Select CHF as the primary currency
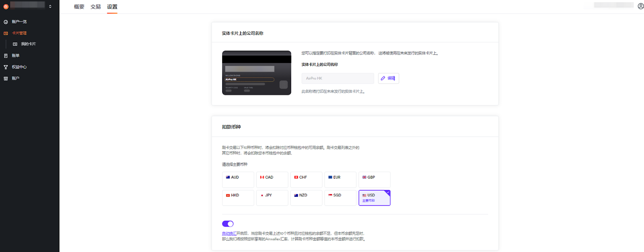This screenshot has height=252, width=644. tap(306, 180)
